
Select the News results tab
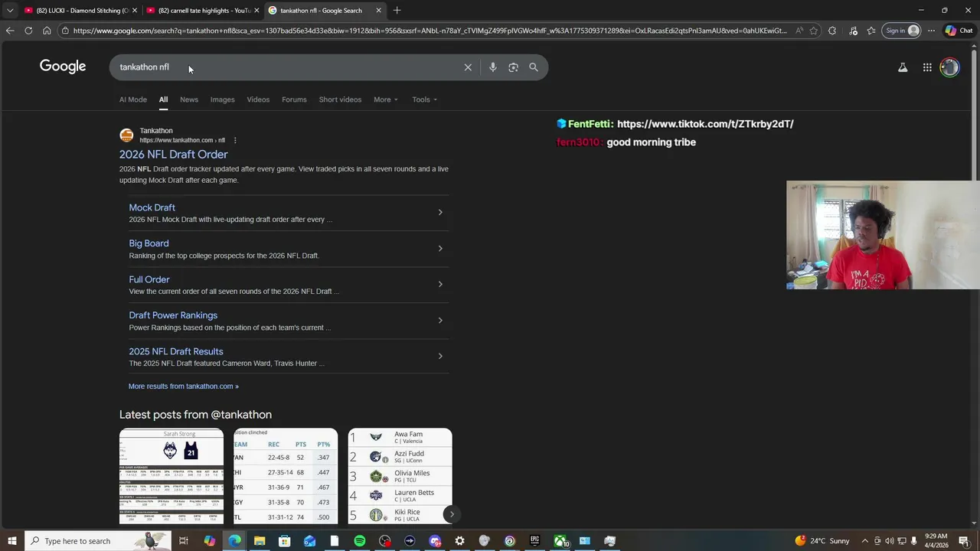point(189,99)
